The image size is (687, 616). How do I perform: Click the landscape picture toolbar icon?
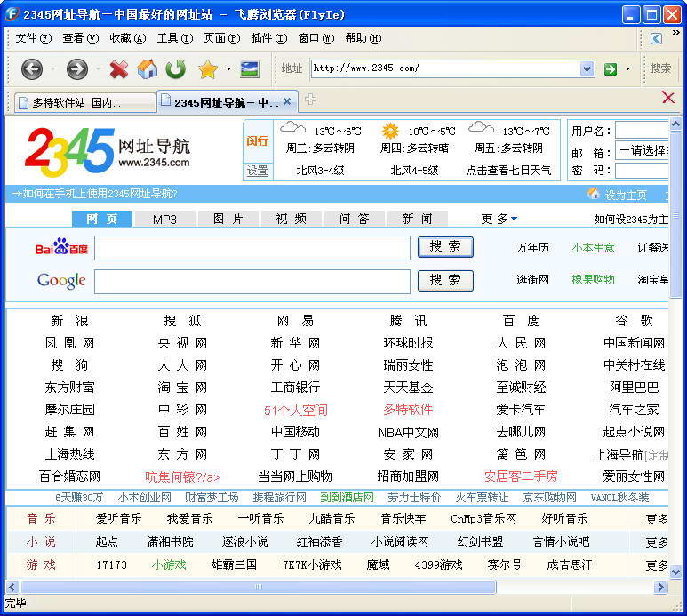coord(250,68)
